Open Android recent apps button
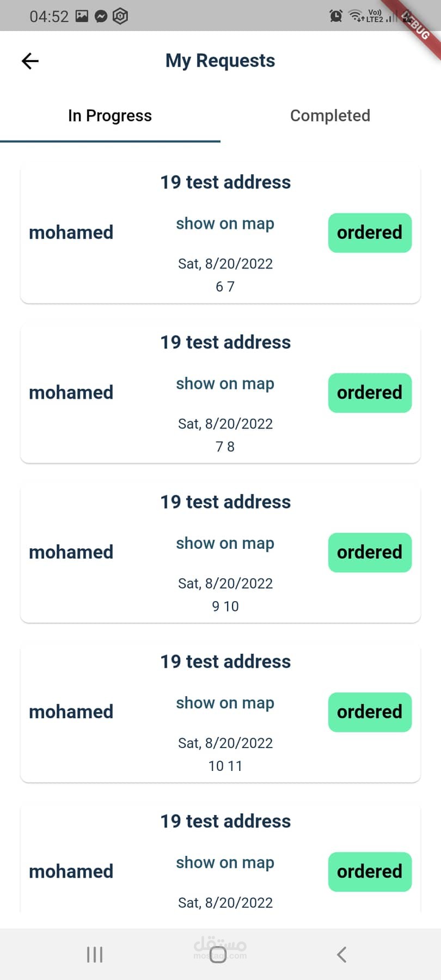This screenshot has width=441, height=980. (95, 954)
